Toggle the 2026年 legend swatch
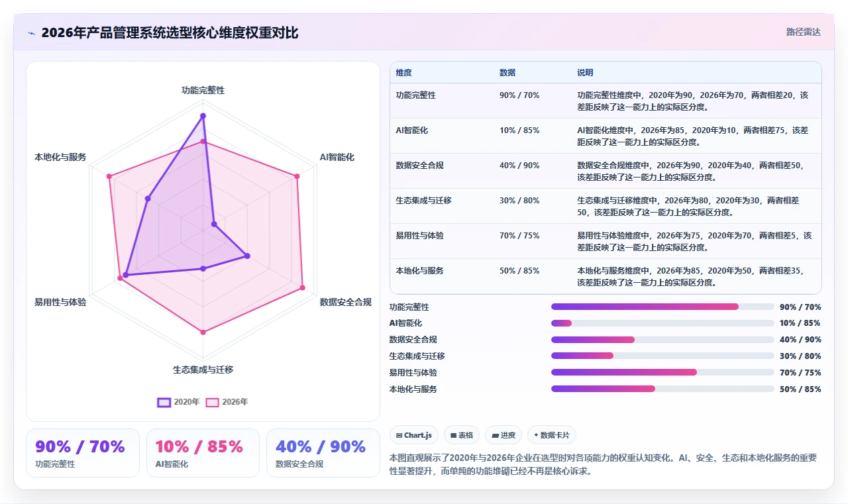This screenshot has height=504, width=848. [212, 402]
